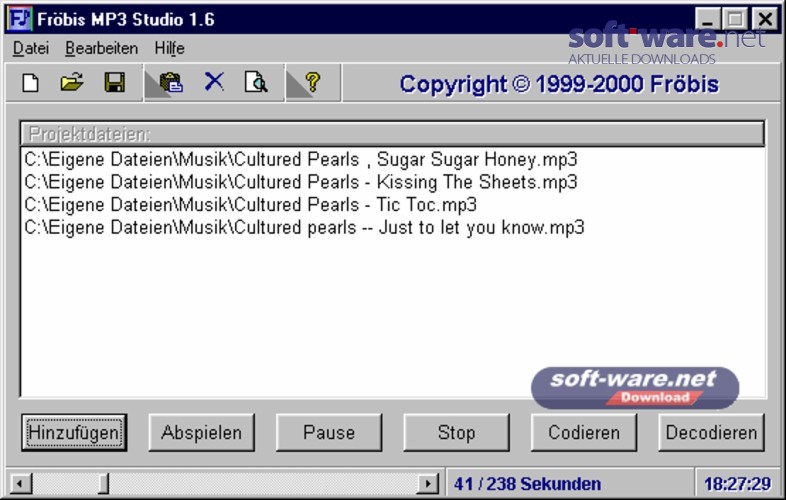Click the 41 / 238 Sekunden status
786x500 pixels.
[527, 484]
